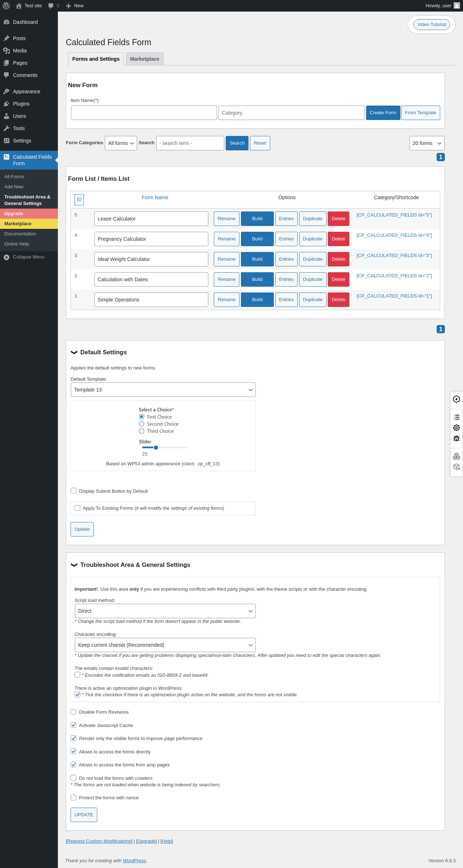Click the hexagon plus icon in floating toolbar
The image size is (463, 868).
click(x=456, y=399)
